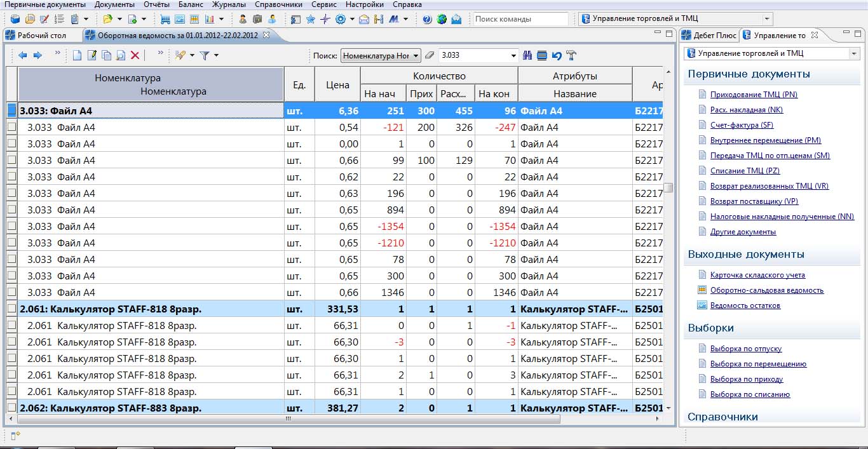The width and height of the screenshot is (868, 449).
Task: Refresh using the blue undo arrow icon
Action: 557,55
